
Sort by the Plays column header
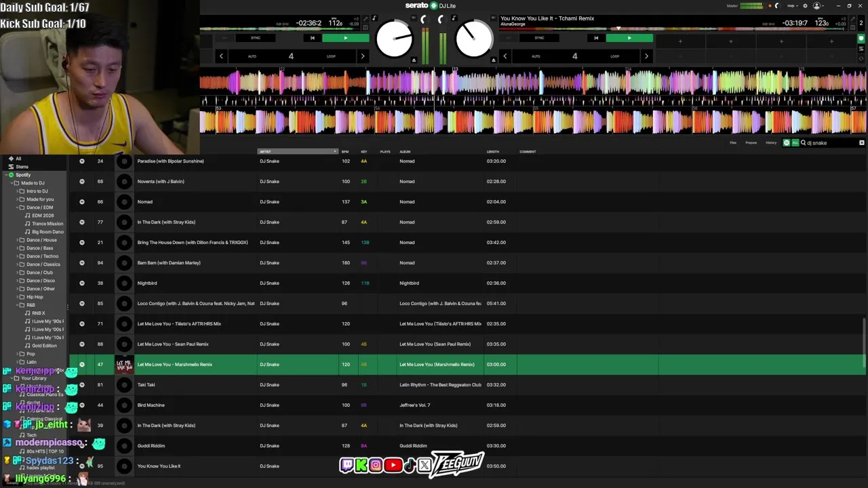pos(385,152)
